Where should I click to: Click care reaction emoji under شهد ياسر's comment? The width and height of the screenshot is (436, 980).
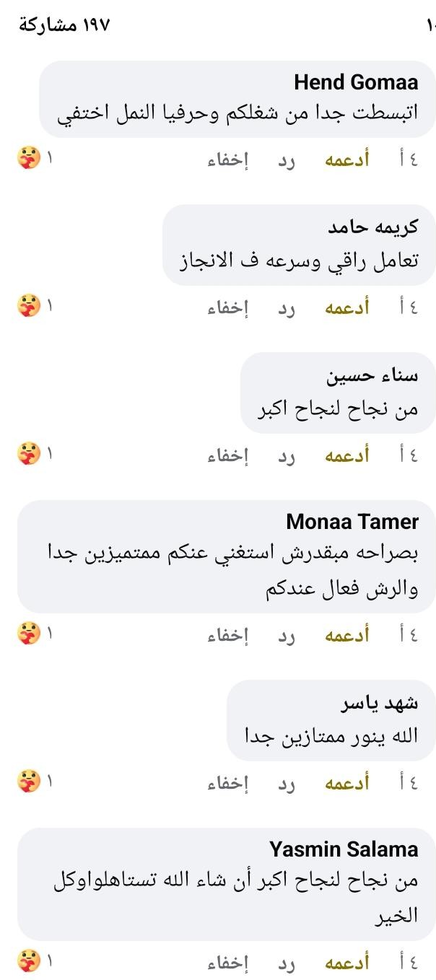point(29,782)
